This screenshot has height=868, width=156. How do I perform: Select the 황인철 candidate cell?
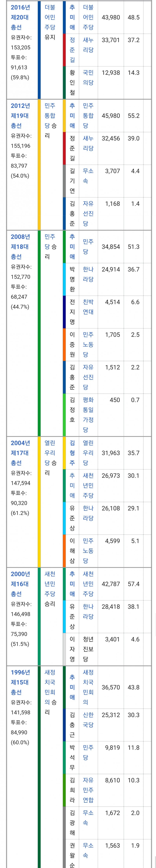click(x=72, y=83)
